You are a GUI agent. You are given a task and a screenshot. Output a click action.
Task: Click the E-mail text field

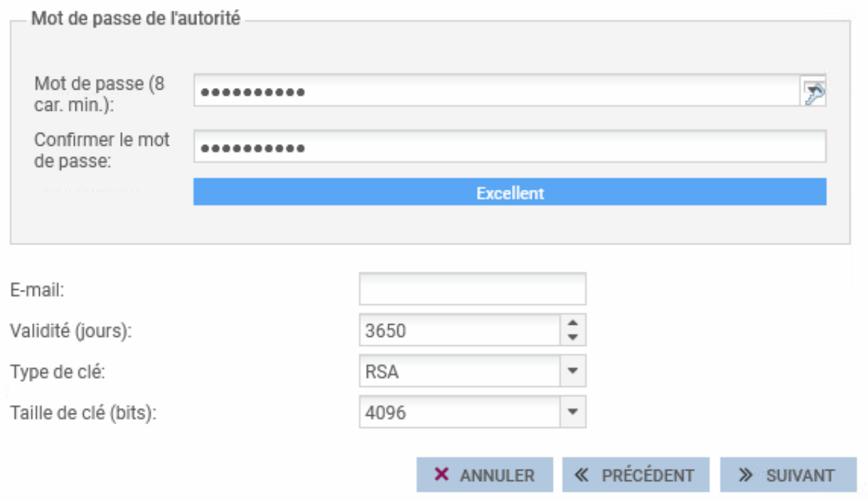(x=473, y=290)
